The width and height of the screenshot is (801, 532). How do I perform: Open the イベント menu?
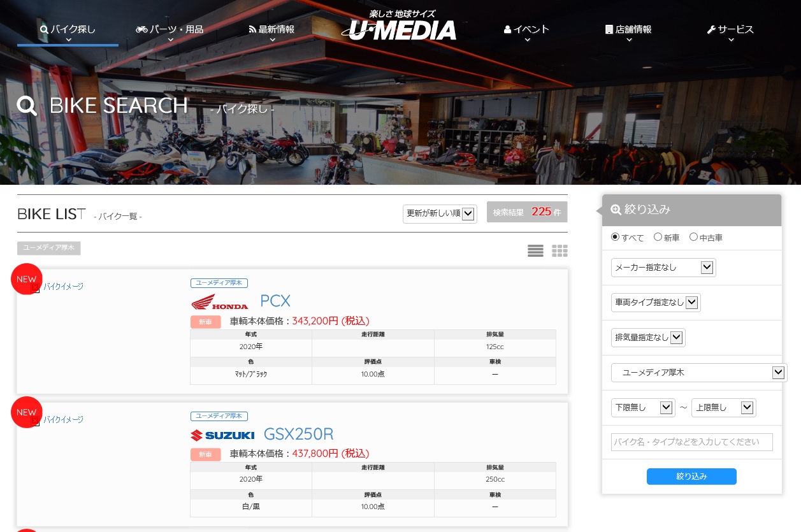pos(526,29)
